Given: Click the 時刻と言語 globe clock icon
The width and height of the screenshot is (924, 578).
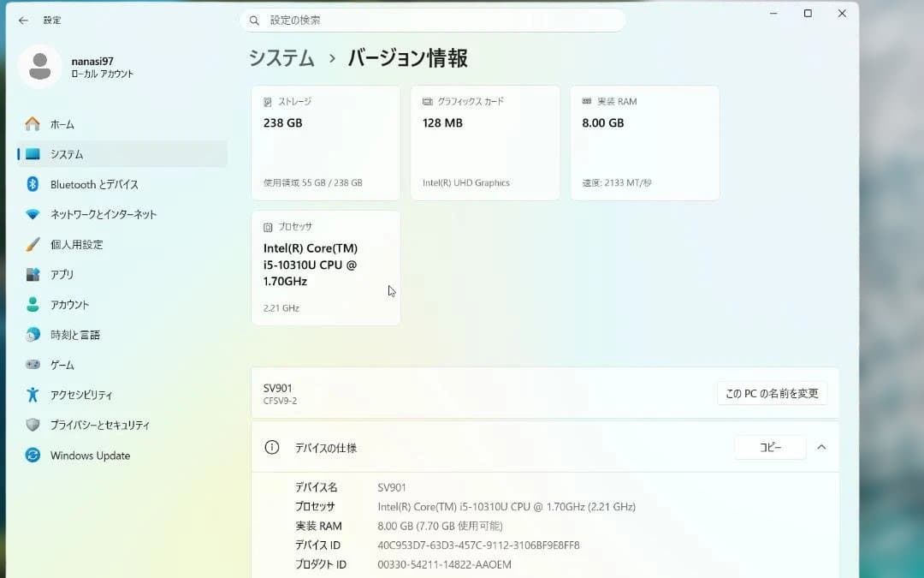Looking at the screenshot, I should point(33,335).
